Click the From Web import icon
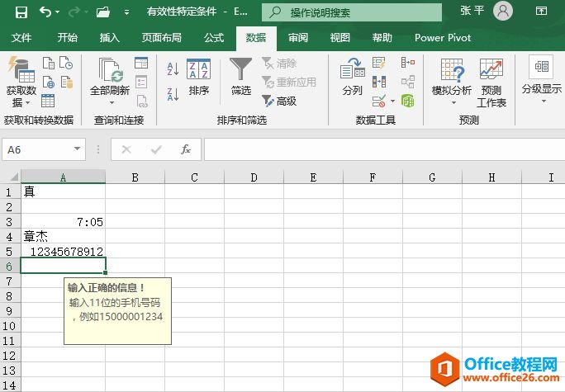Image resolution: width=565 pixels, height=392 pixels. [x=48, y=82]
